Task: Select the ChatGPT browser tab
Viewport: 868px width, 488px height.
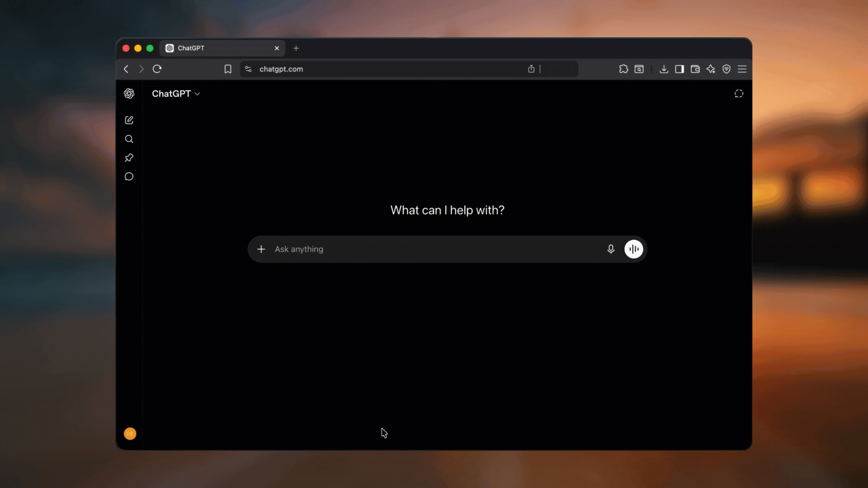Action: pyautogui.click(x=222, y=48)
